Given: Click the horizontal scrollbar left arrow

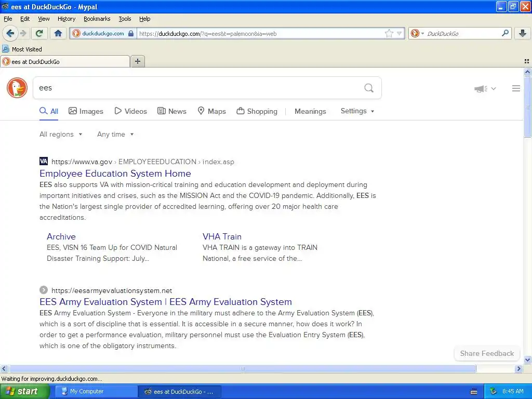Looking at the screenshot, I should (x=4, y=369).
